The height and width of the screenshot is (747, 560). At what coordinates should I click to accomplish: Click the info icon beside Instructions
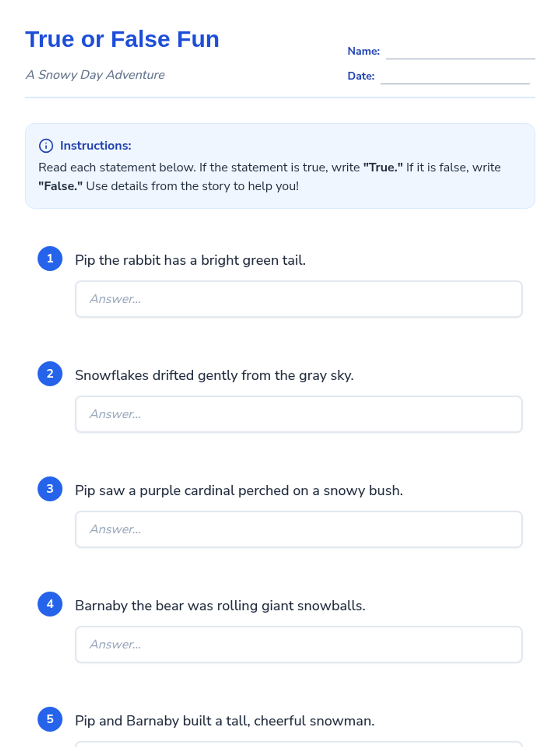46,146
